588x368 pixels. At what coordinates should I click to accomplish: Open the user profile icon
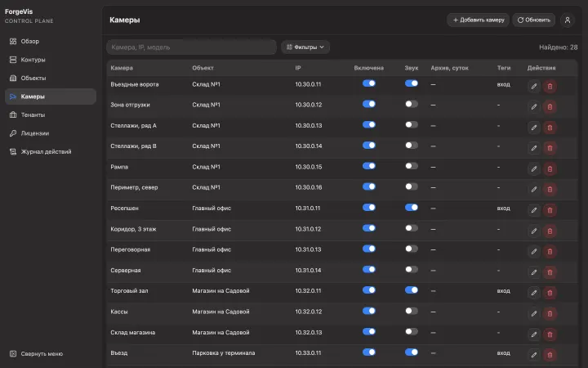568,20
